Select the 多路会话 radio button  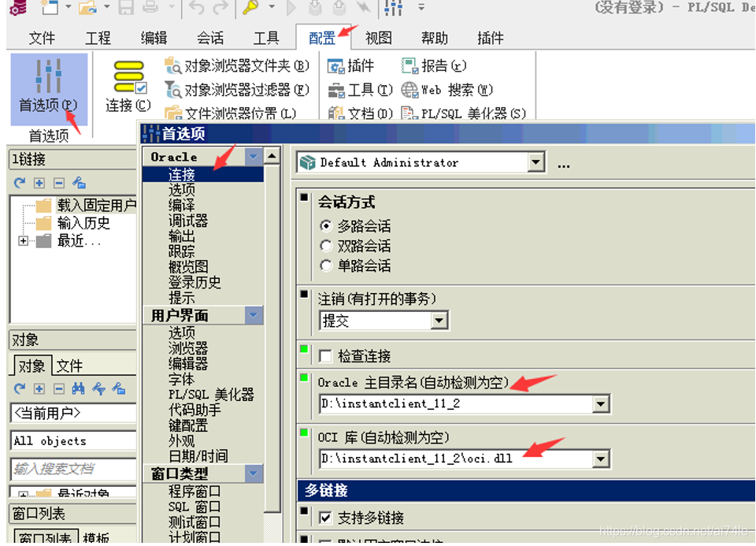[326, 226]
